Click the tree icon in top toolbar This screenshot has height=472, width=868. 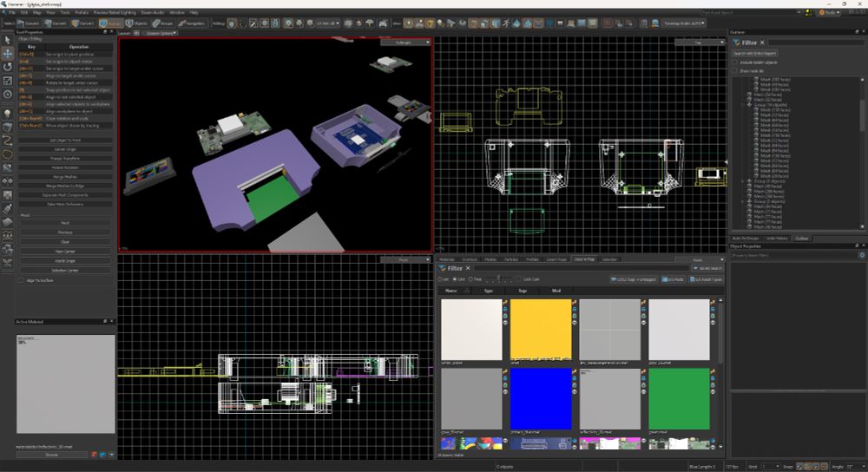pos(370,23)
